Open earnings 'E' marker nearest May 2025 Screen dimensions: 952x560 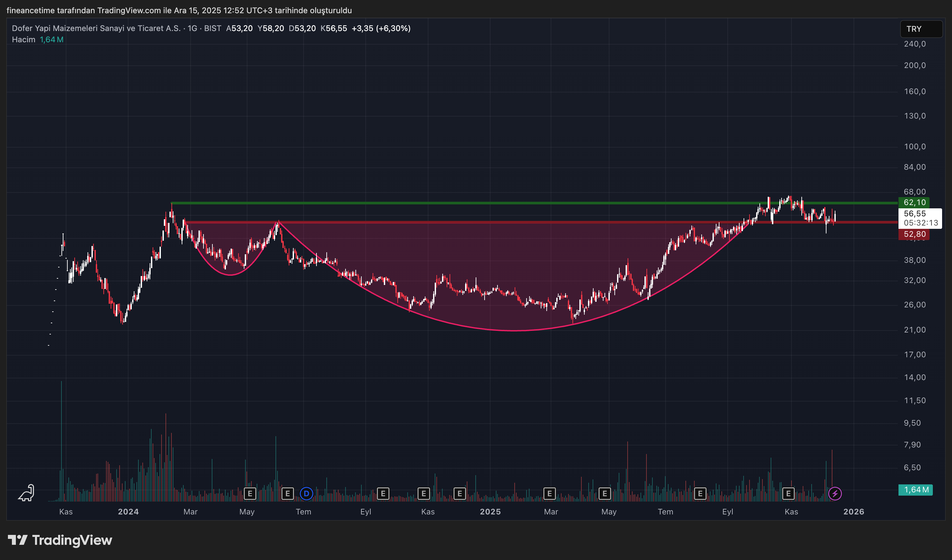pyautogui.click(x=604, y=493)
